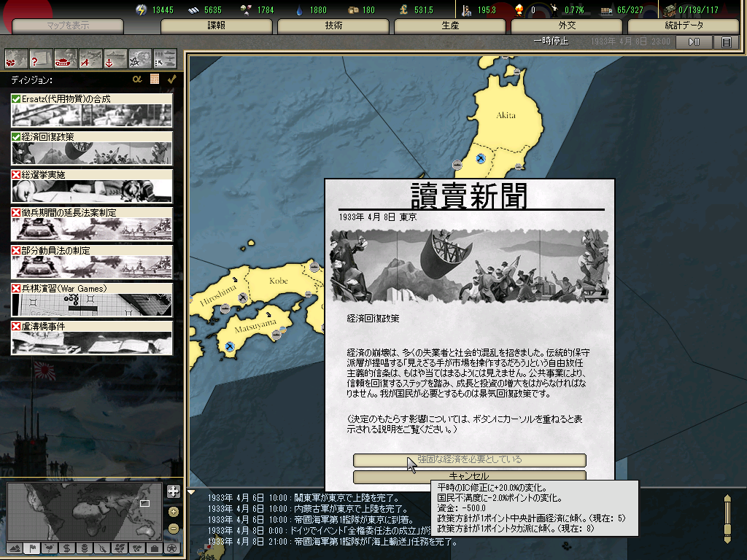Switch to victory points map mode (star icon)

click(x=172, y=548)
